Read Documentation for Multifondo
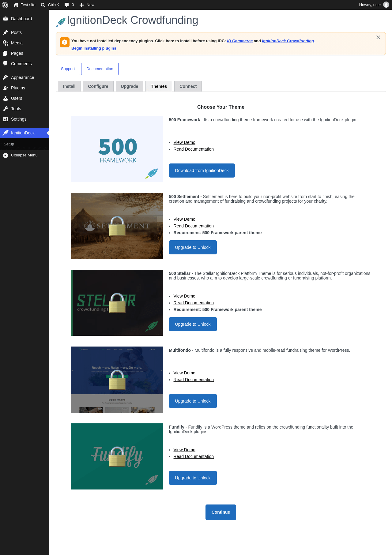The height and width of the screenshot is (555, 392). point(194,380)
